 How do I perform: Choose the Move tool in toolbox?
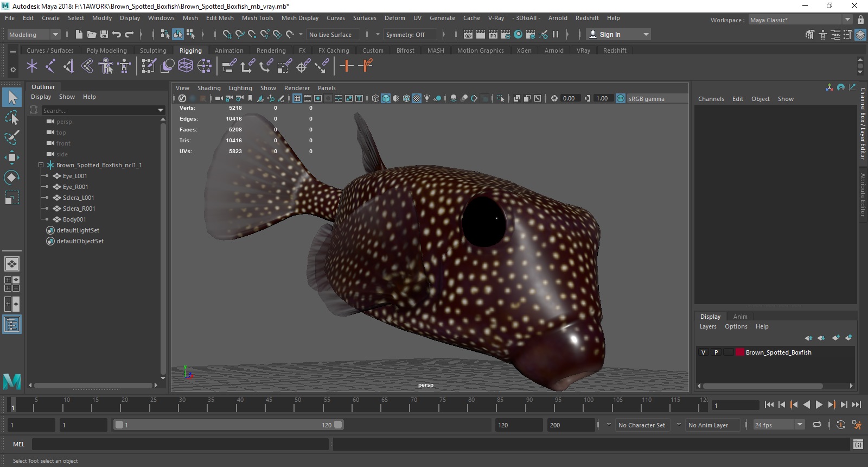tap(12, 157)
